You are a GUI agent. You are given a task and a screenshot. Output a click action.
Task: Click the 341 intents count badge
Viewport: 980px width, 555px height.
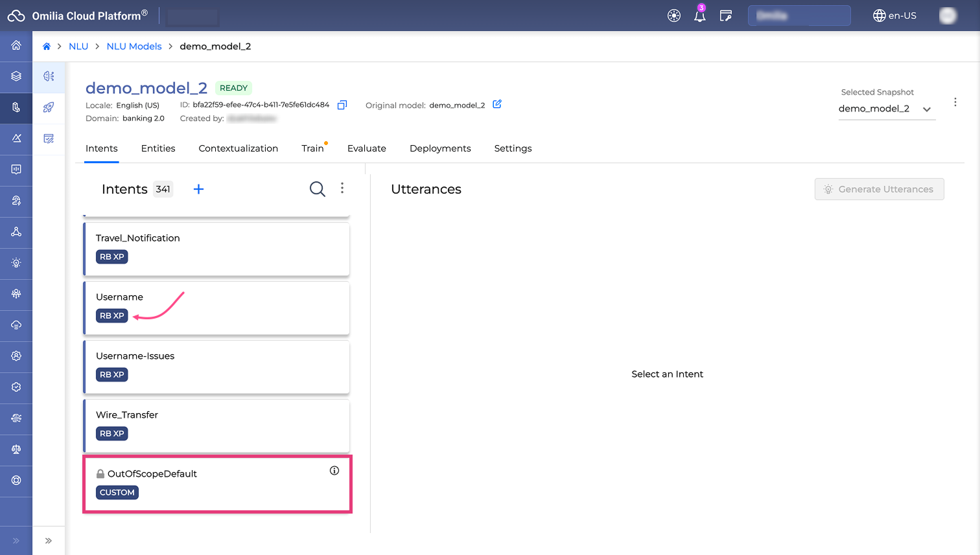click(163, 189)
